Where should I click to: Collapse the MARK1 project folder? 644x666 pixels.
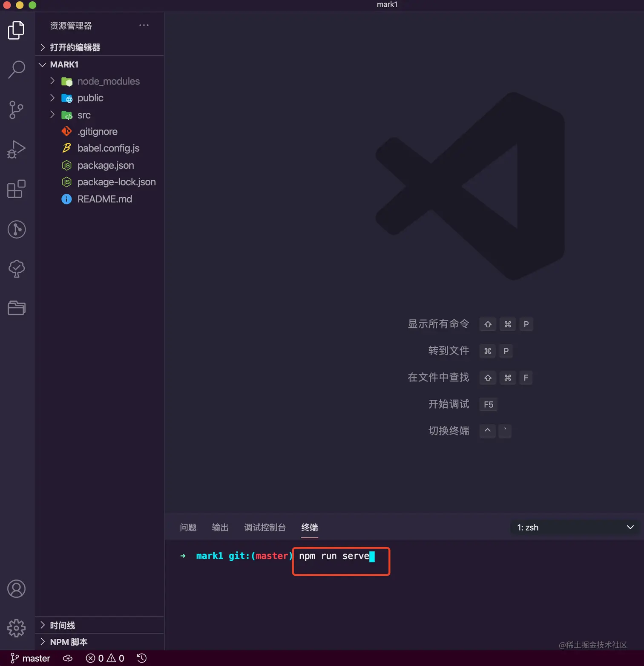point(43,65)
